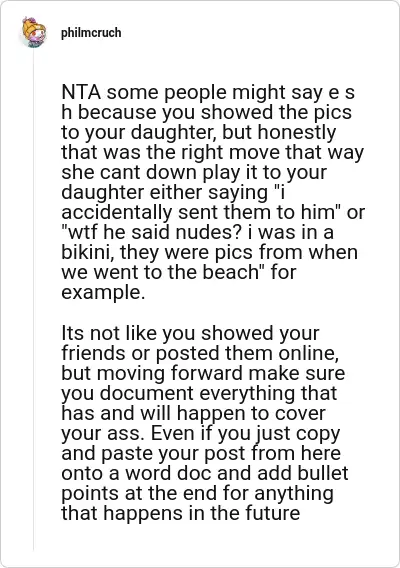Click the line 'you document everything that'

[199, 393]
